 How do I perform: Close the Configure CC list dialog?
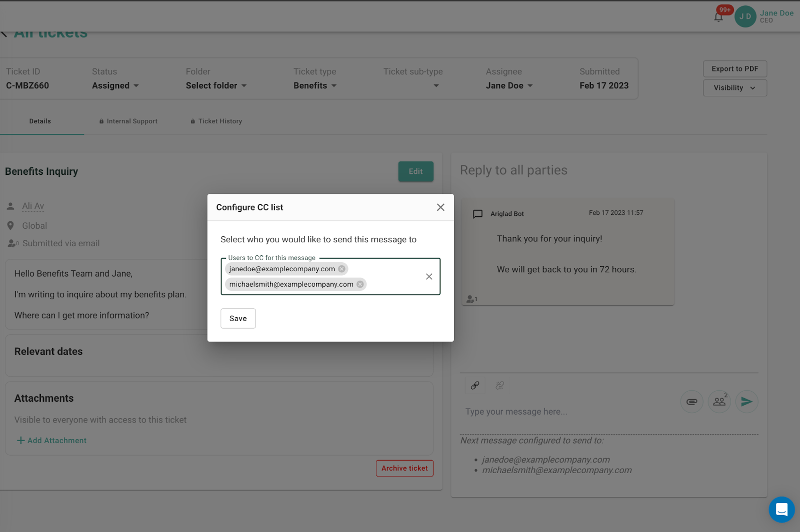click(440, 207)
